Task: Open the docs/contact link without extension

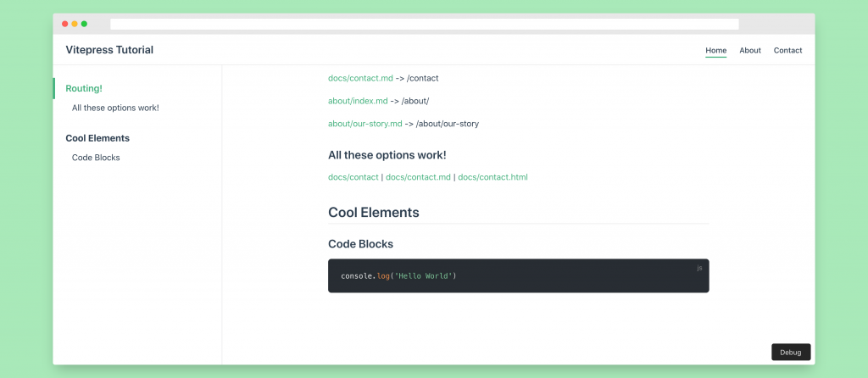Action: click(x=353, y=177)
